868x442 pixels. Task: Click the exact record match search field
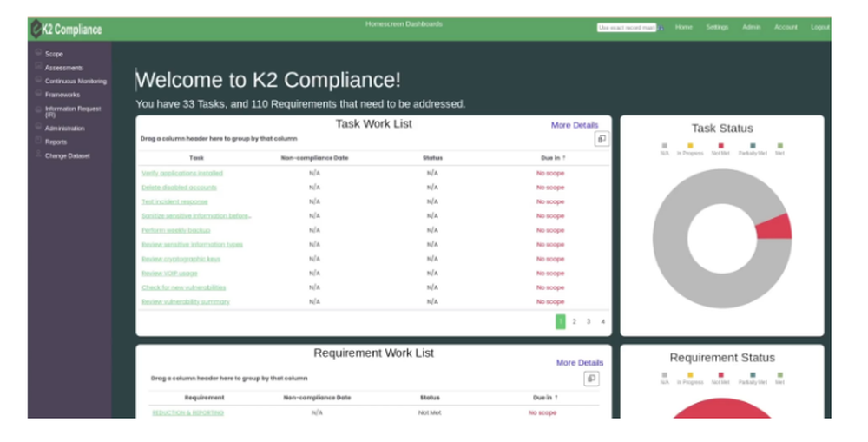(626, 27)
